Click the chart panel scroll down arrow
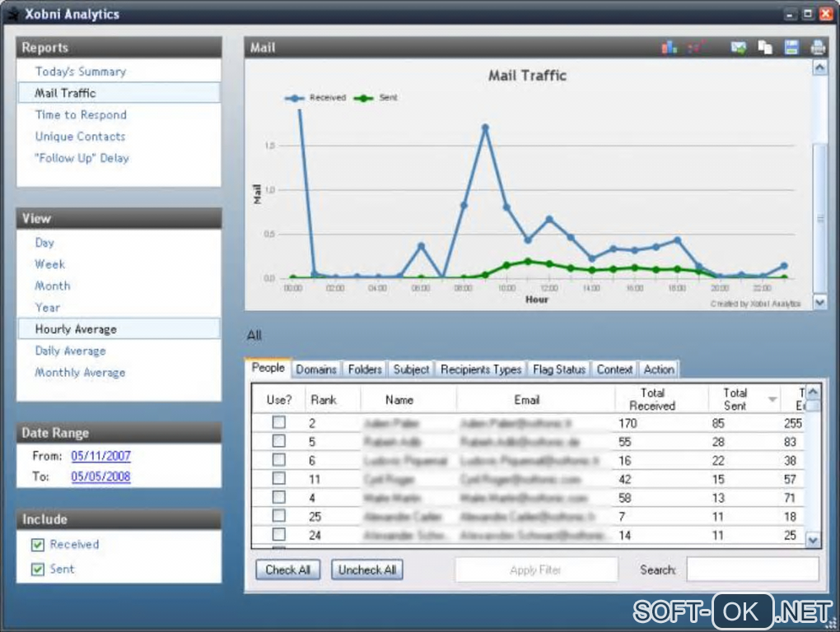Viewport: 840px width, 632px height. (819, 302)
